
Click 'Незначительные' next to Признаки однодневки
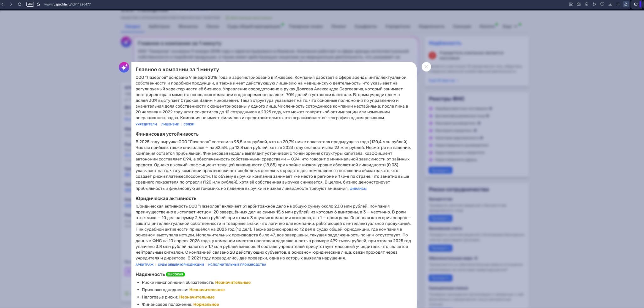pos(207,290)
